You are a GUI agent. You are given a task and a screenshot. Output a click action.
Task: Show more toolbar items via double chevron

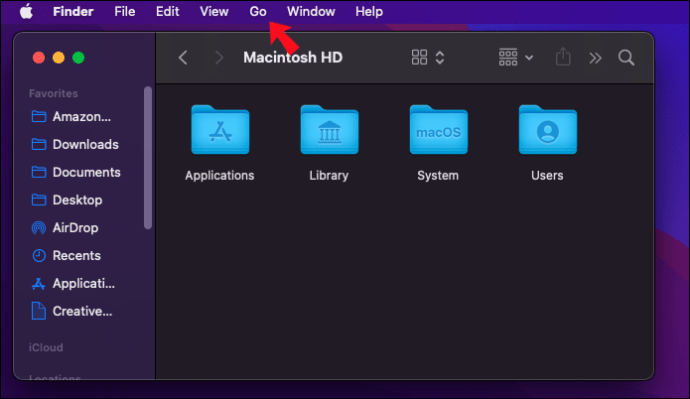(595, 58)
